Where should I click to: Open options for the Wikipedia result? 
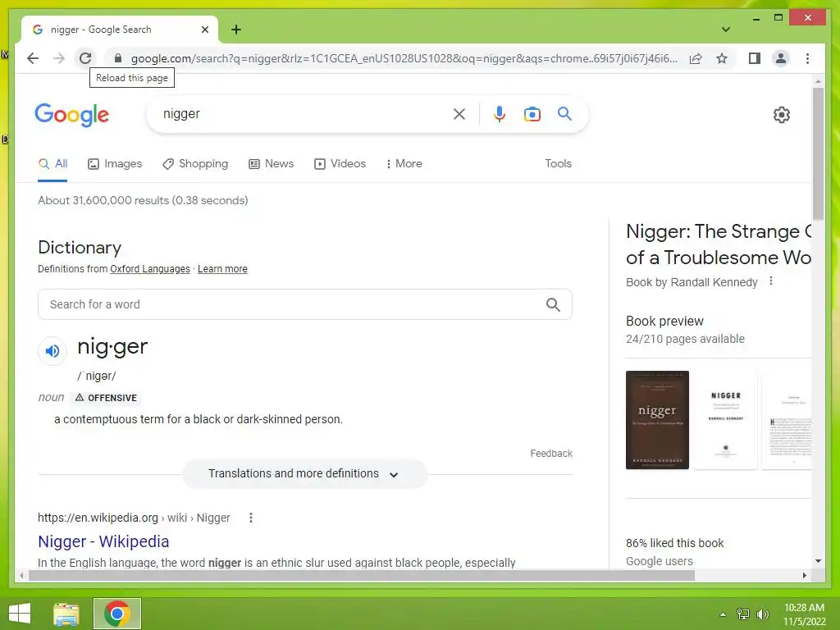pyautogui.click(x=251, y=518)
